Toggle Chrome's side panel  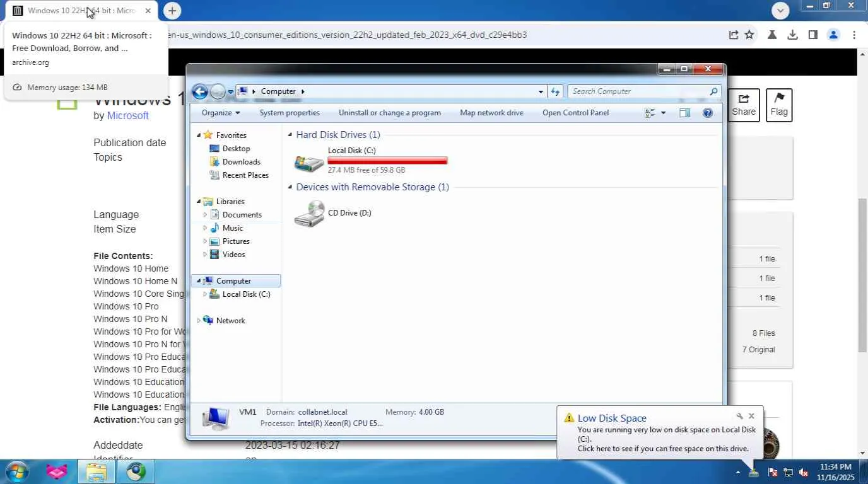click(813, 35)
